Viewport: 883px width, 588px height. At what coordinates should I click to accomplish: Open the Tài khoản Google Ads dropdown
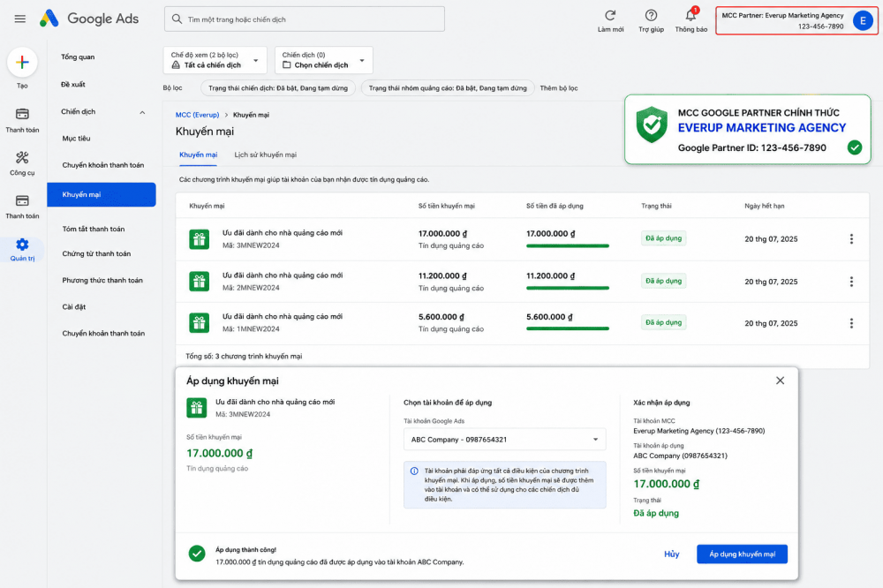click(504, 440)
